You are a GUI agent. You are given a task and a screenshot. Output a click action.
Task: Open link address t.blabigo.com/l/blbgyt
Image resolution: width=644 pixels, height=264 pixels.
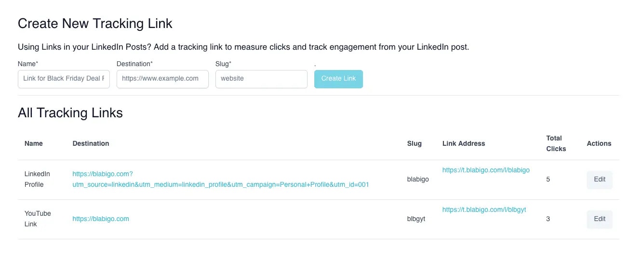click(x=483, y=209)
